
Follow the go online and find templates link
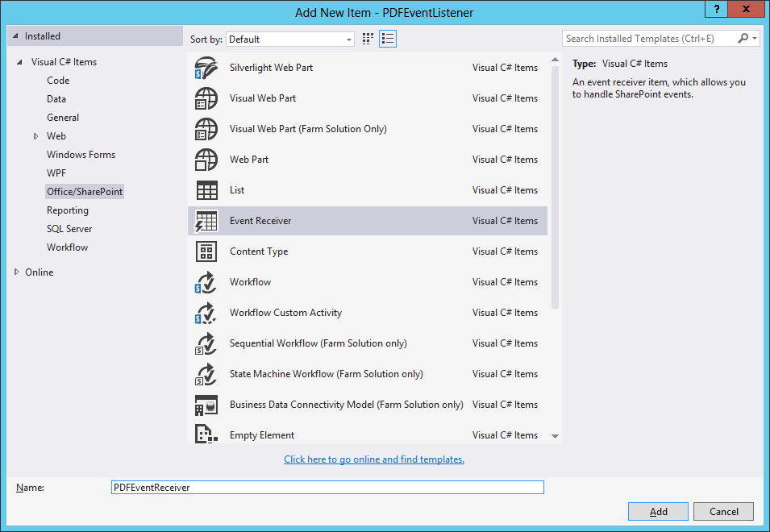[373, 459]
